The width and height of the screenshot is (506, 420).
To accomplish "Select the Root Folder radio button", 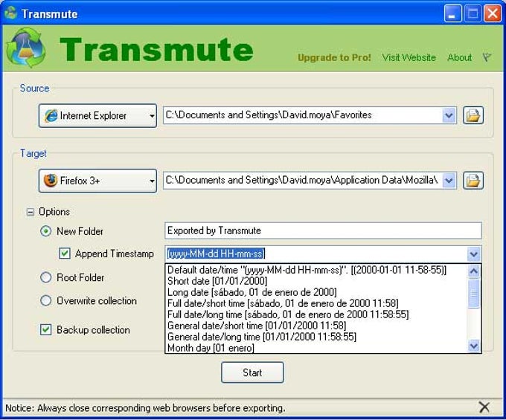I will click(x=46, y=277).
